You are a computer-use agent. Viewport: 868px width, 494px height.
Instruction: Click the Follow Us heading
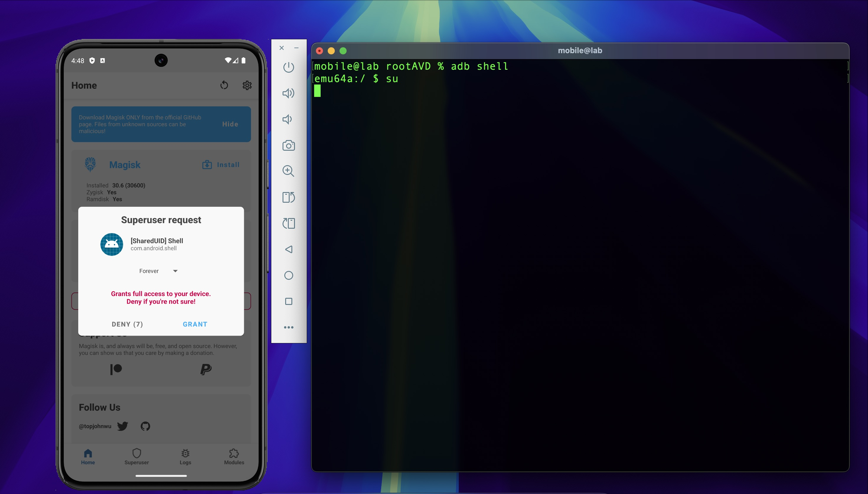[x=99, y=407]
